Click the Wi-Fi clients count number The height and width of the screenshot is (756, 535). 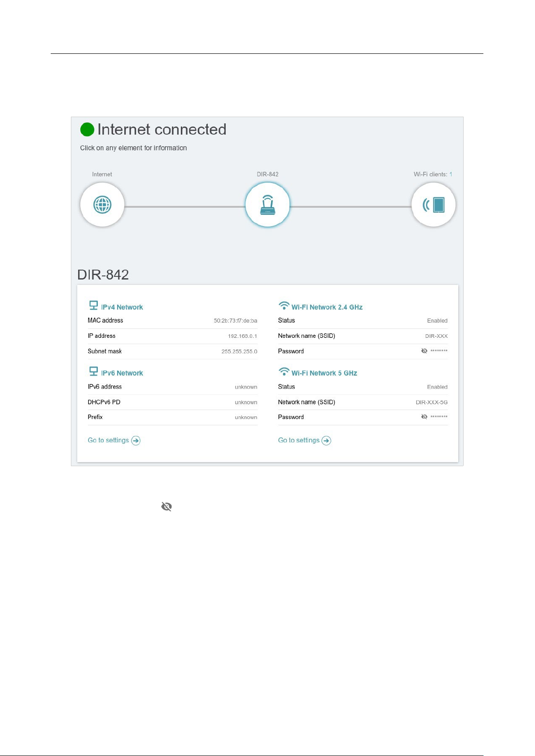pos(451,175)
